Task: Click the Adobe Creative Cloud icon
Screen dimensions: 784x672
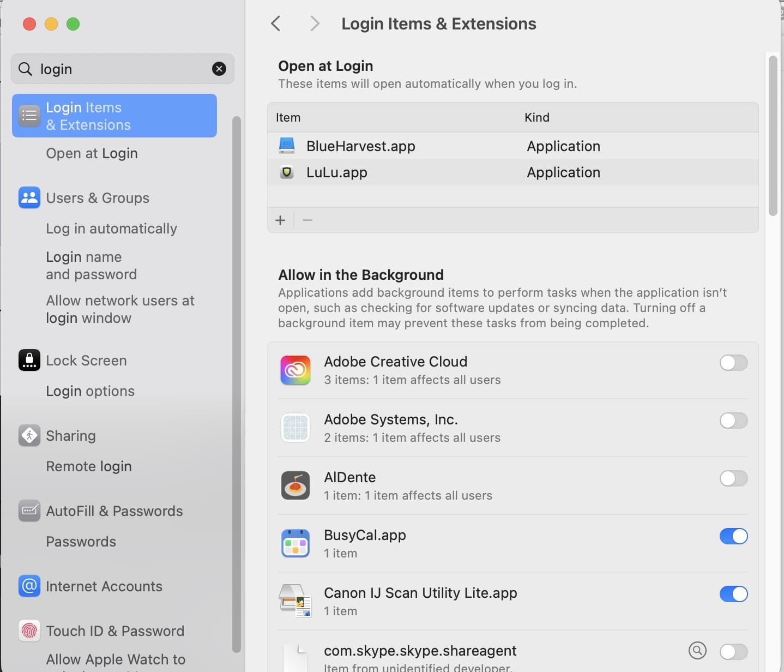Action: point(295,370)
